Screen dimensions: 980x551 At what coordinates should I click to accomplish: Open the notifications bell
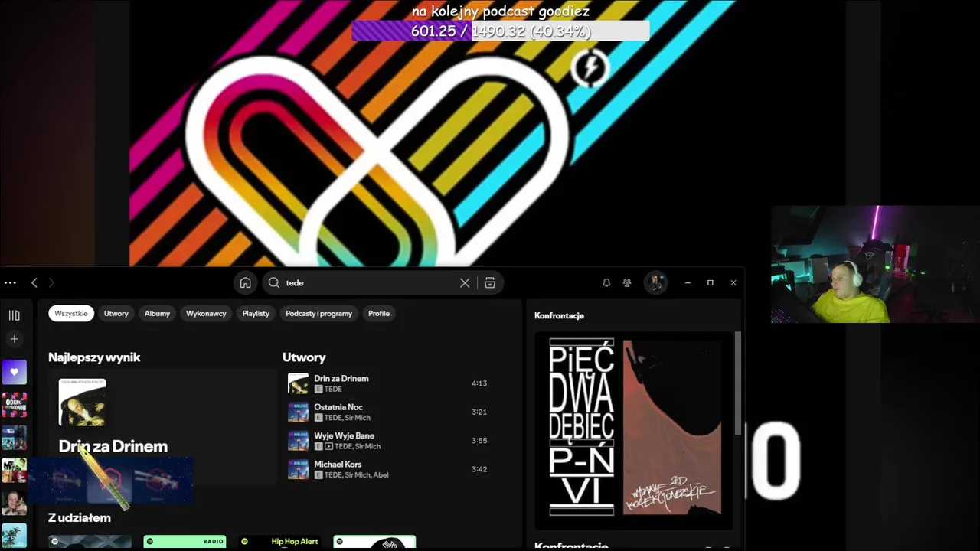(606, 283)
